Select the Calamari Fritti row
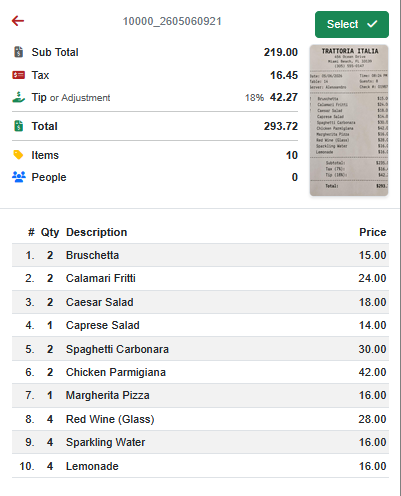This screenshot has height=496, width=401. coord(200,278)
